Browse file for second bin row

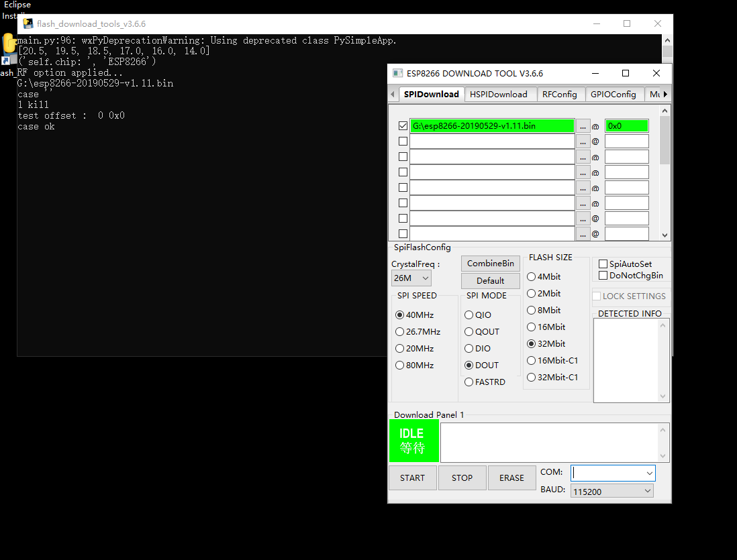[x=583, y=142]
